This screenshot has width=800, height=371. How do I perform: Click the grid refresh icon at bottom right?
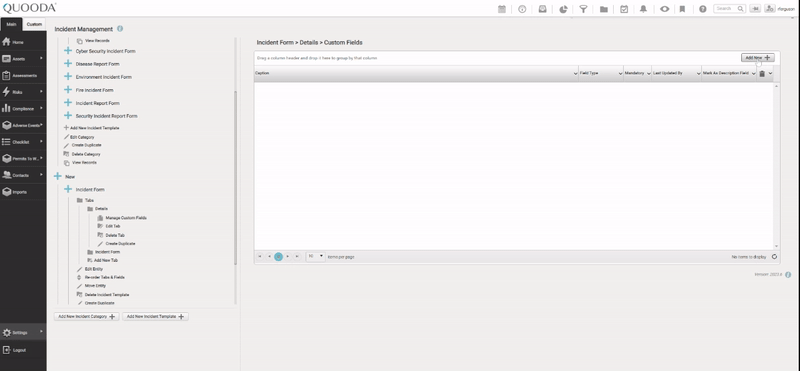[x=774, y=257]
